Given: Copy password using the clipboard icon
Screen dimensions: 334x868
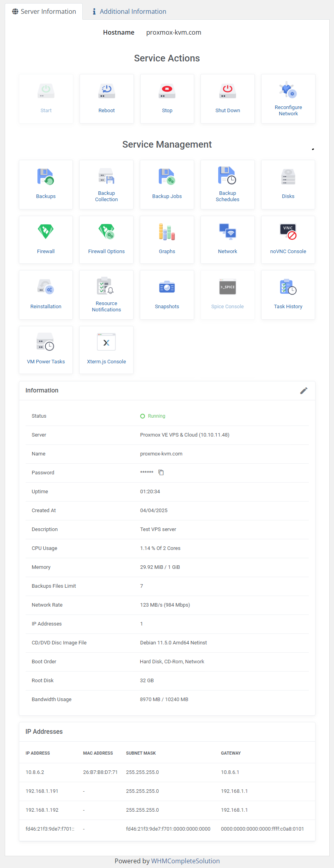Looking at the screenshot, I should 161,472.
